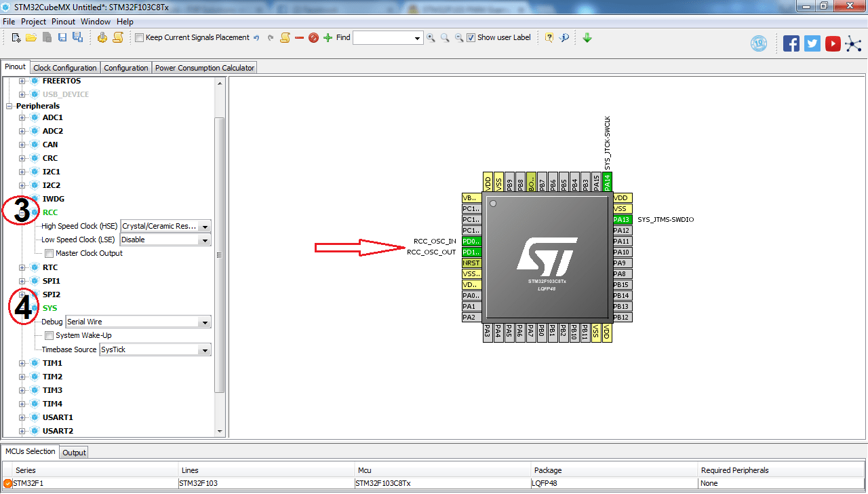Click in the Find search box
Viewport: 868px width, 494px height.
tap(383, 37)
